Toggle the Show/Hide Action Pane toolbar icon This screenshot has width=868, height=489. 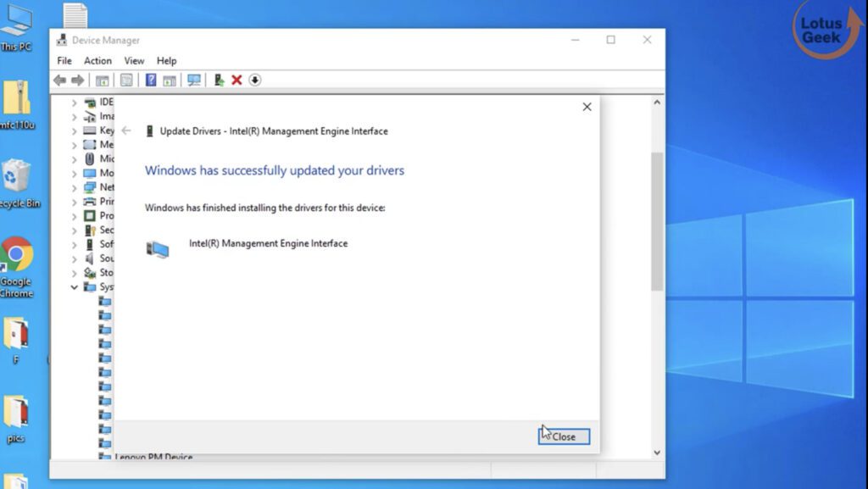pos(170,81)
